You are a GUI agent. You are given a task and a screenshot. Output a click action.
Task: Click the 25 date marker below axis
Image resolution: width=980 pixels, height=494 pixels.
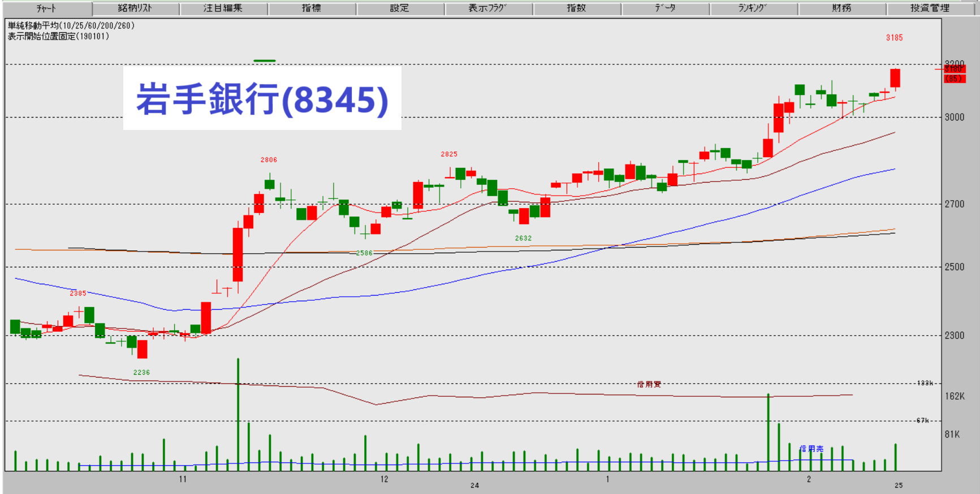(899, 486)
